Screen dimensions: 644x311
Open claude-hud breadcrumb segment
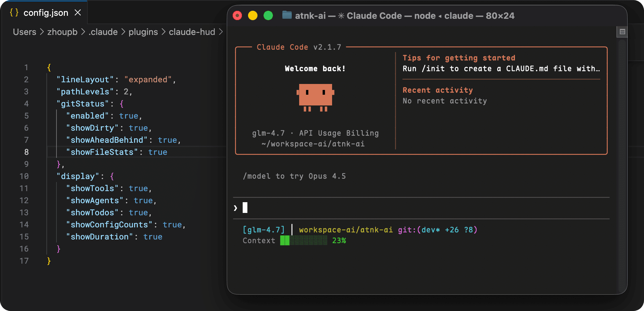point(192,32)
